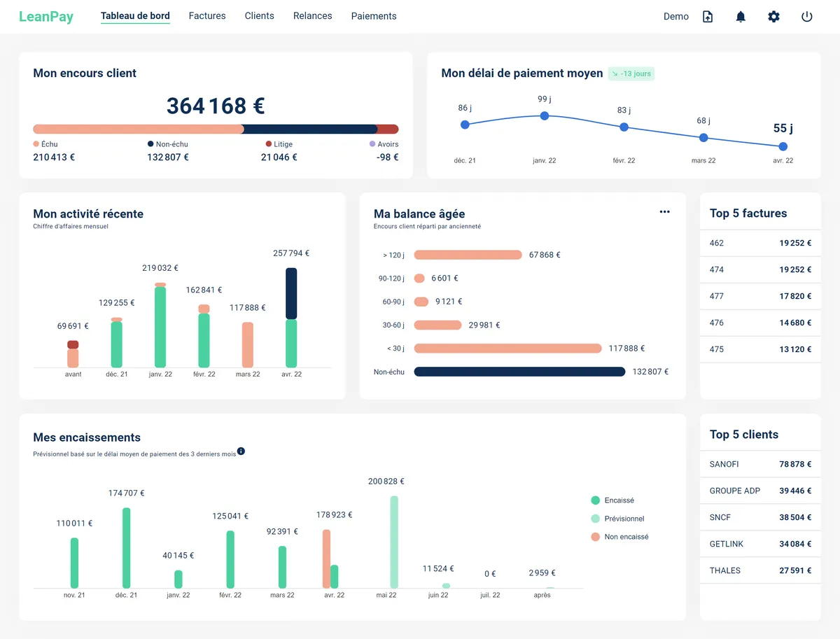840x639 pixels.
Task: Go to the Factures tab
Action: point(207,16)
